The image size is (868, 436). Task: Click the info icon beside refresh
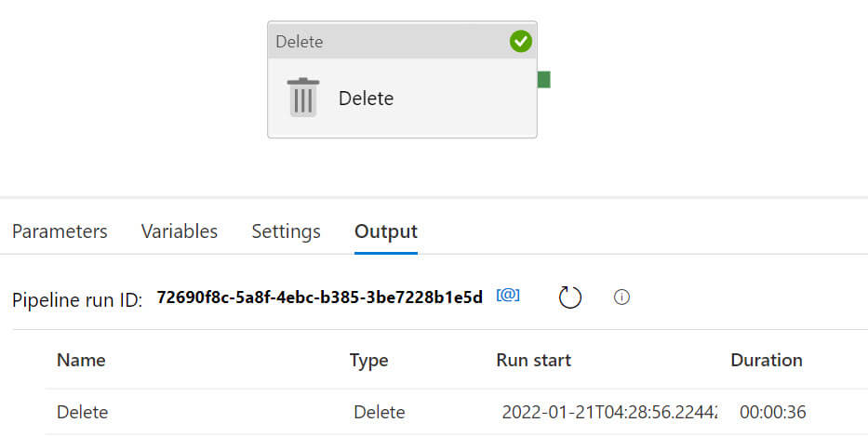point(622,297)
